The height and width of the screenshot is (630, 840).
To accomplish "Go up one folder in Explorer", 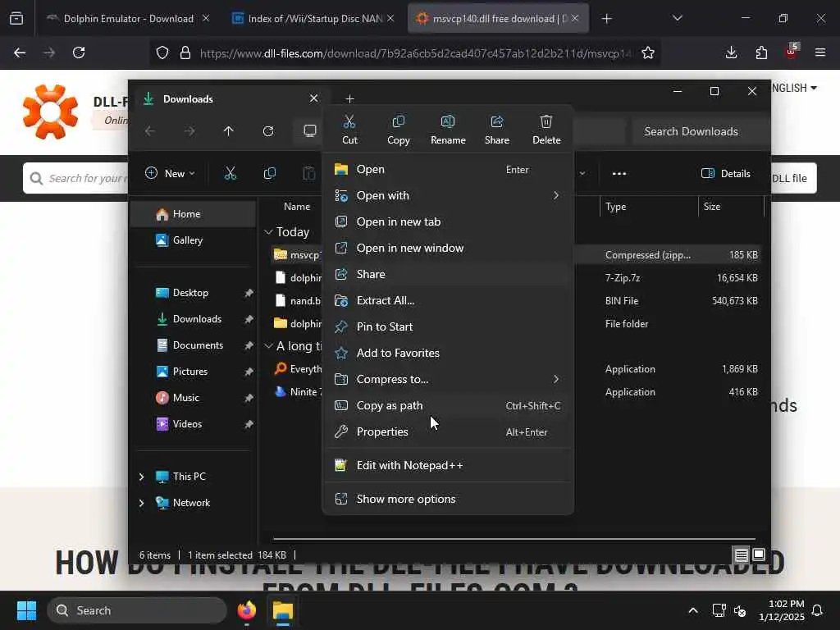I will click(x=229, y=131).
